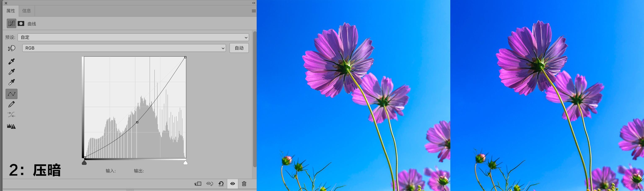This screenshot has width=644, height=191.
Task: View previous state of adjustment
Action: tap(209, 184)
